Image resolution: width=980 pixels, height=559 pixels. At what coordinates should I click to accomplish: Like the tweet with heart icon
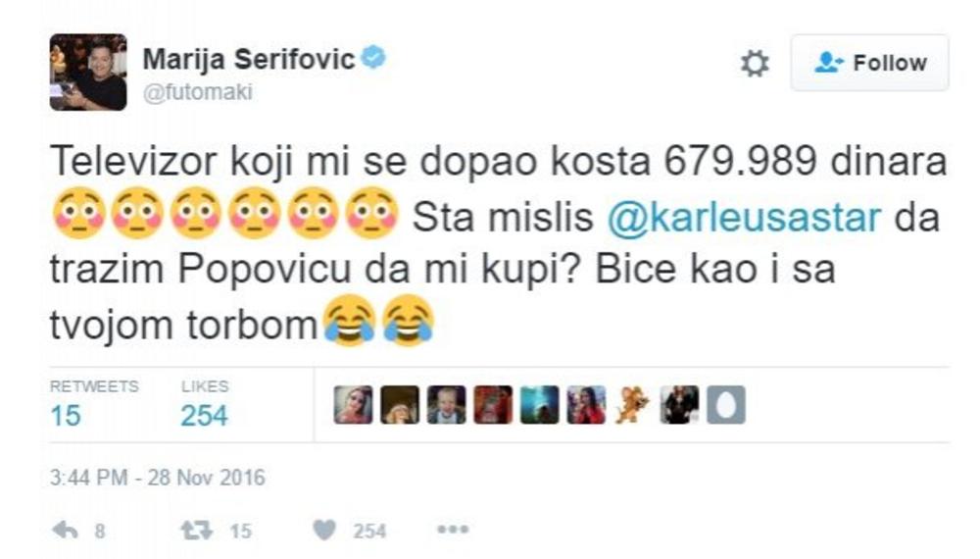pos(324,531)
